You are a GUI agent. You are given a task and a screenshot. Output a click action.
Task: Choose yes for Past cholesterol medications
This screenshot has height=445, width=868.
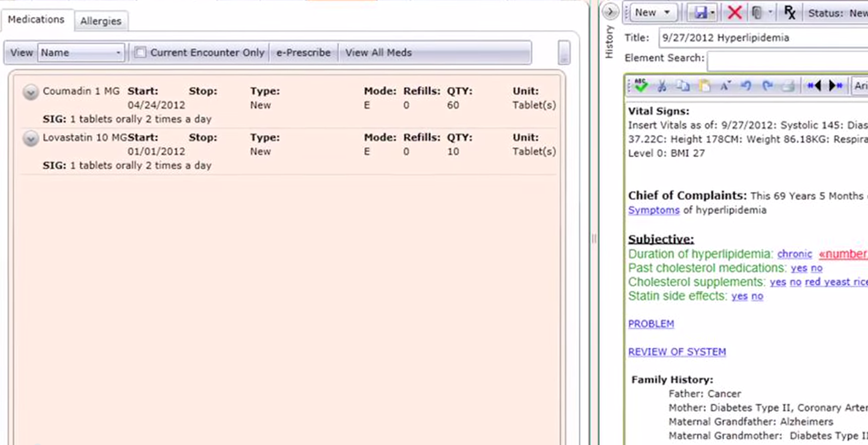[x=799, y=268]
